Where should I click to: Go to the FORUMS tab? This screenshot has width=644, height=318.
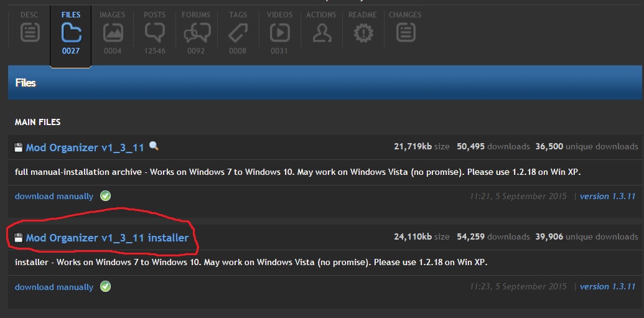[x=197, y=33]
